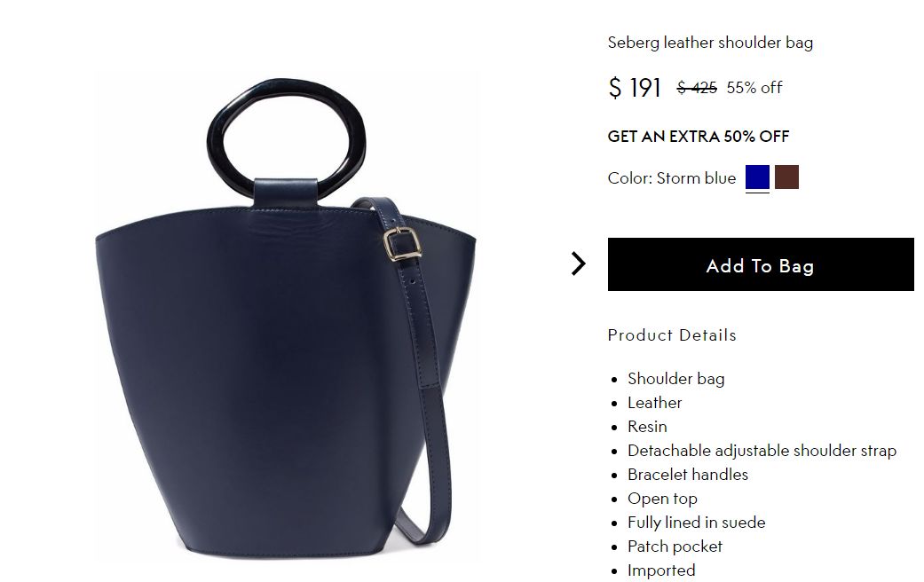Click the Detachable adjustable shoulder strap detail
924x582 pixels.
click(762, 451)
